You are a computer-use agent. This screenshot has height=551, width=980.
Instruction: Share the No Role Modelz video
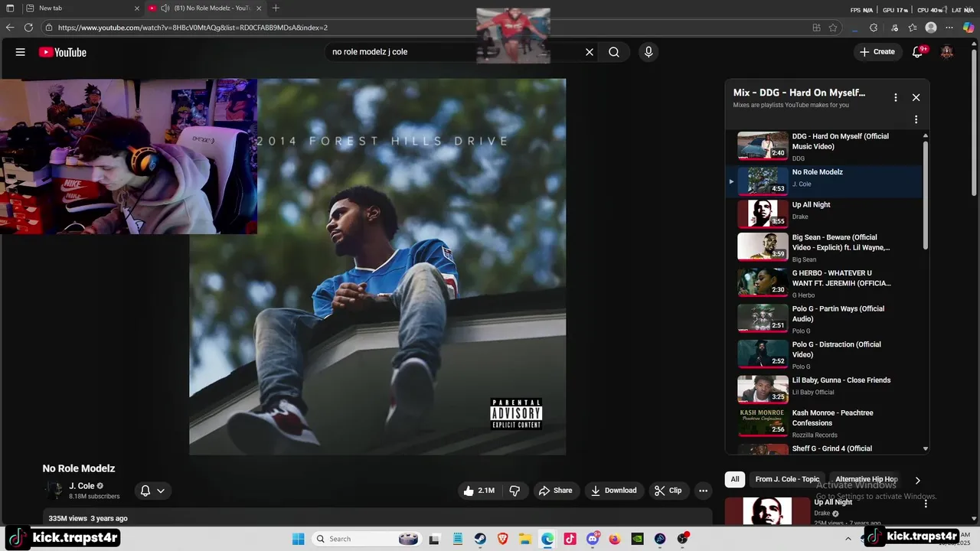click(x=555, y=491)
